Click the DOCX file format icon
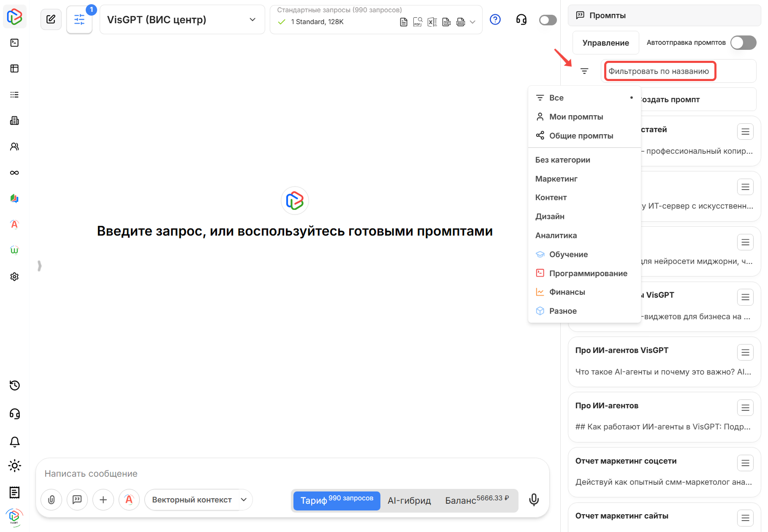Image resolution: width=768 pixels, height=532 pixels. [460, 22]
